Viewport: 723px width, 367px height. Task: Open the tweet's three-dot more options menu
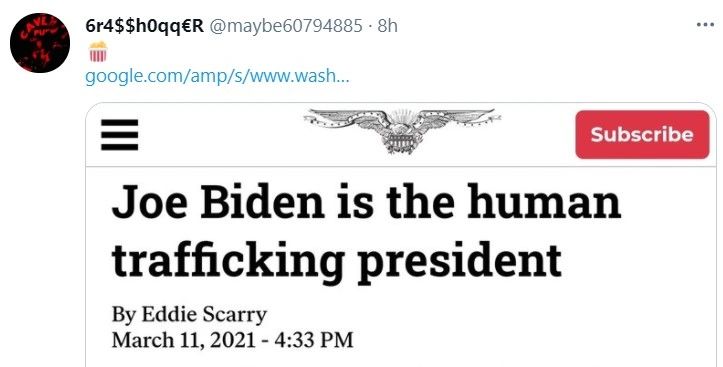(705, 25)
